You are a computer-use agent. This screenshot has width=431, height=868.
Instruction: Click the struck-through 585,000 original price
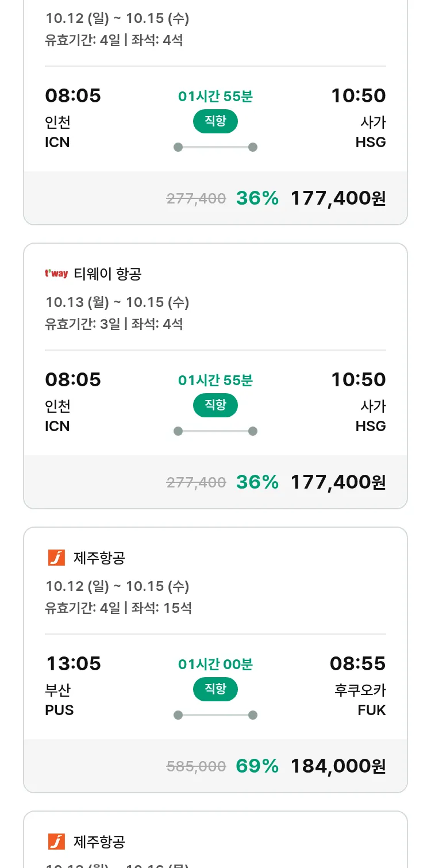click(196, 766)
